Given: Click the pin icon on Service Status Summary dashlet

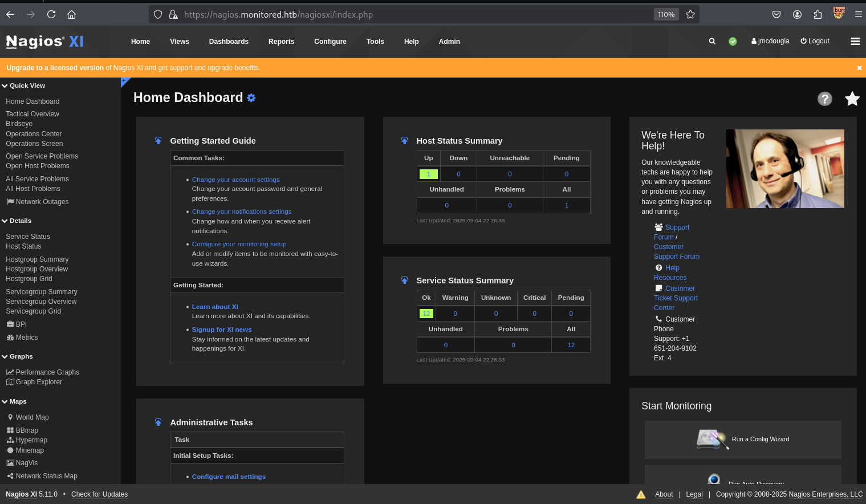Looking at the screenshot, I should click(x=404, y=281).
